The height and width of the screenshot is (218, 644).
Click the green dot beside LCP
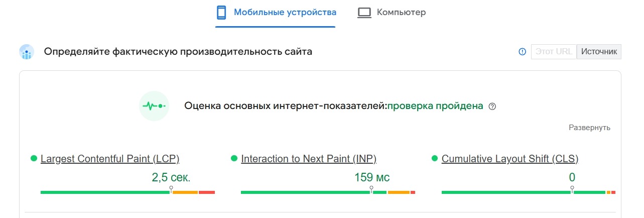tap(34, 159)
